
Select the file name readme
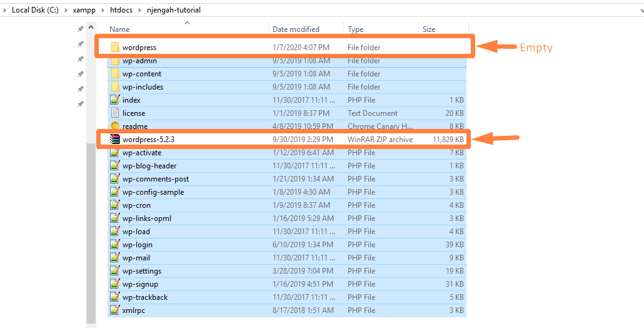click(x=134, y=126)
